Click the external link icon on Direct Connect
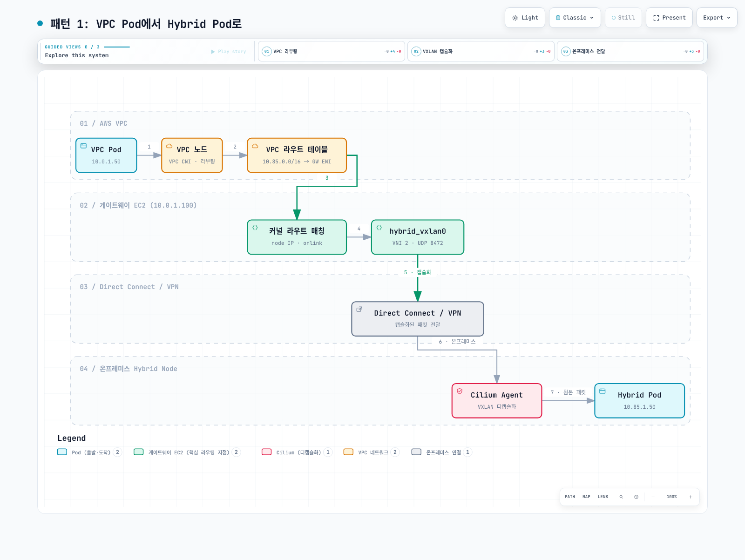 click(x=359, y=309)
